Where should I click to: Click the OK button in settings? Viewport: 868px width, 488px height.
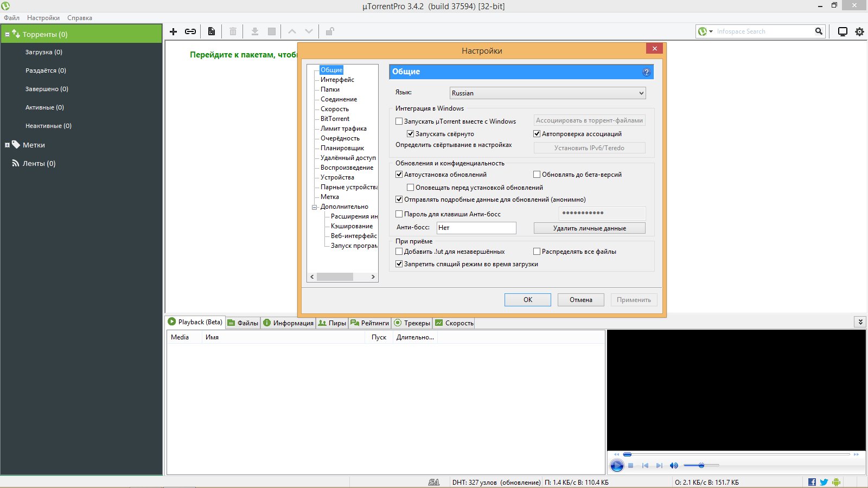[x=528, y=300]
